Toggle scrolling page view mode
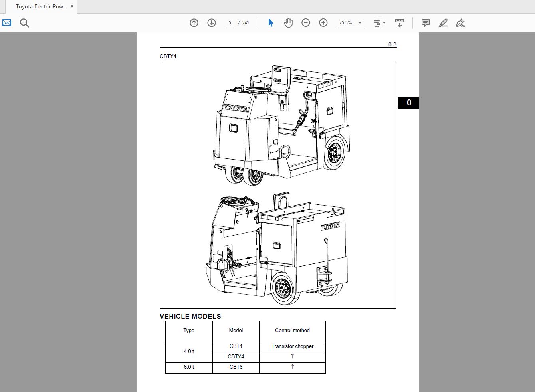The height and width of the screenshot is (392, 535). point(400,23)
